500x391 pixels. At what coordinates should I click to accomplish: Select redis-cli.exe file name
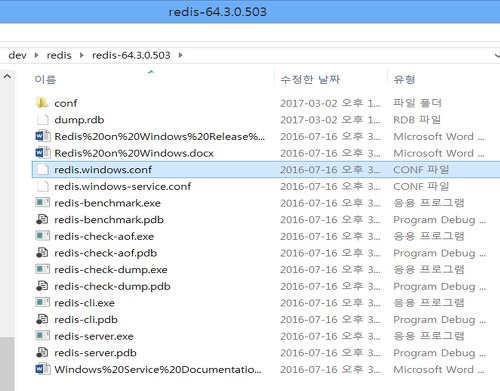[84, 303]
